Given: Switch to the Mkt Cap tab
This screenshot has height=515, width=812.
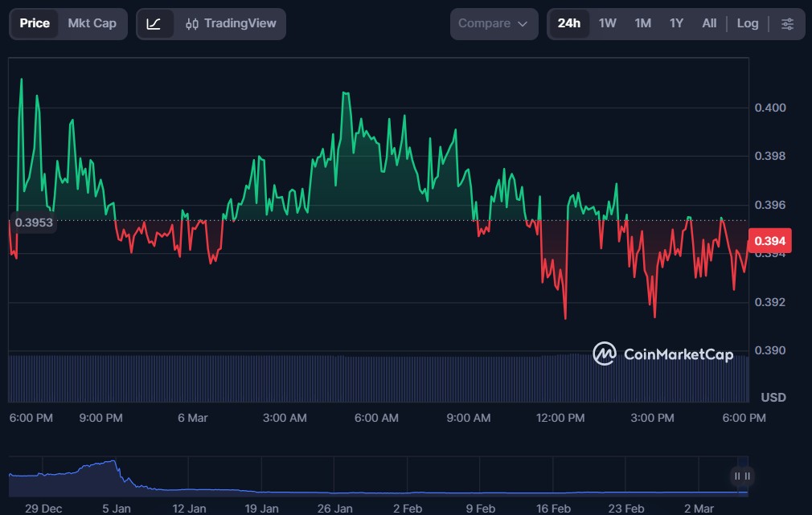Looking at the screenshot, I should click(92, 23).
